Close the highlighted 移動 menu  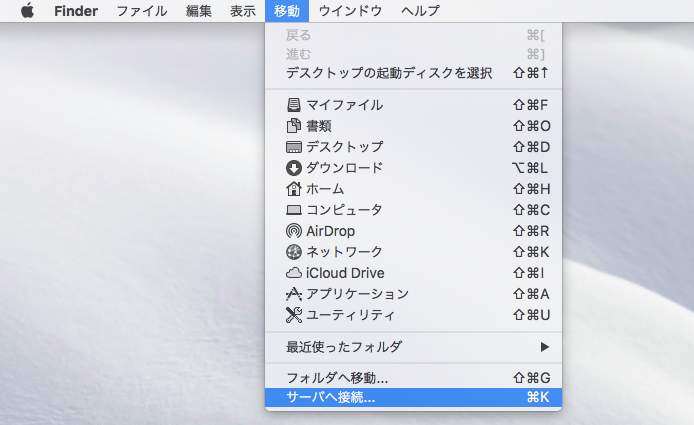pos(287,11)
